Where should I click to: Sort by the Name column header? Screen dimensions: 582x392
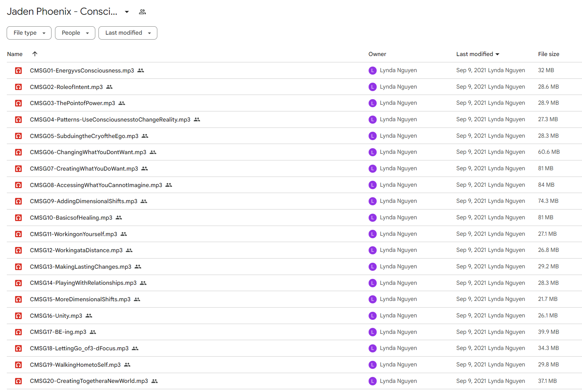pyautogui.click(x=15, y=54)
